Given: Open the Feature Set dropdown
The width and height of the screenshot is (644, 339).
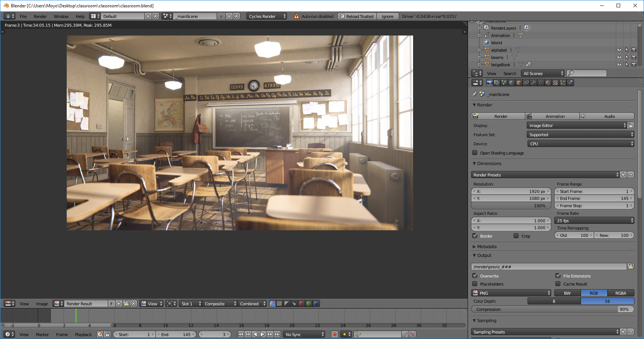Looking at the screenshot, I should click(x=581, y=135).
